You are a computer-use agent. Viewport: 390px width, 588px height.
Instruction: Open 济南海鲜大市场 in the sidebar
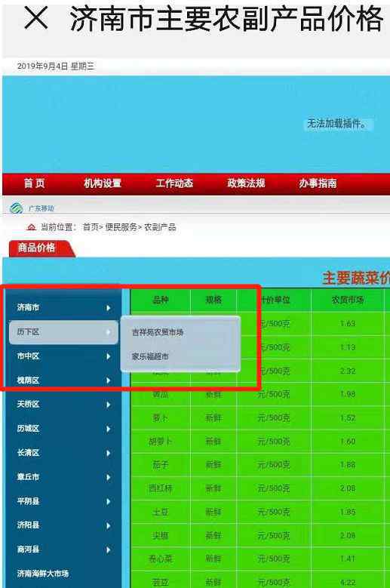pyautogui.click(x=43, y=574)
